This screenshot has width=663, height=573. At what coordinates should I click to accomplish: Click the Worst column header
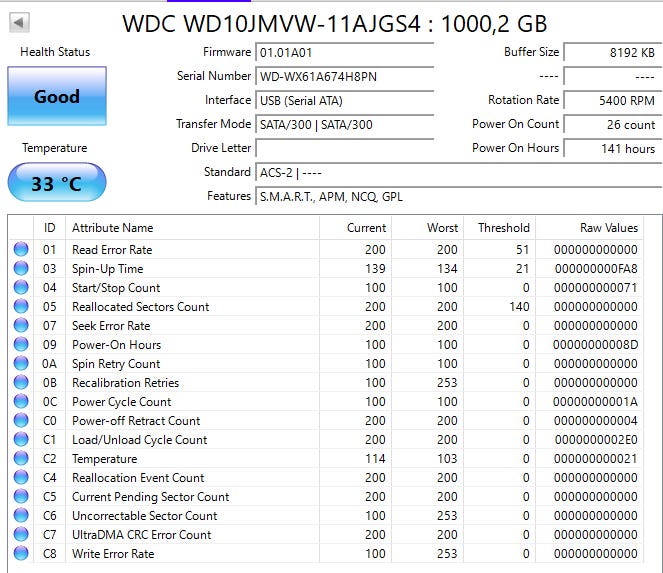428,228
